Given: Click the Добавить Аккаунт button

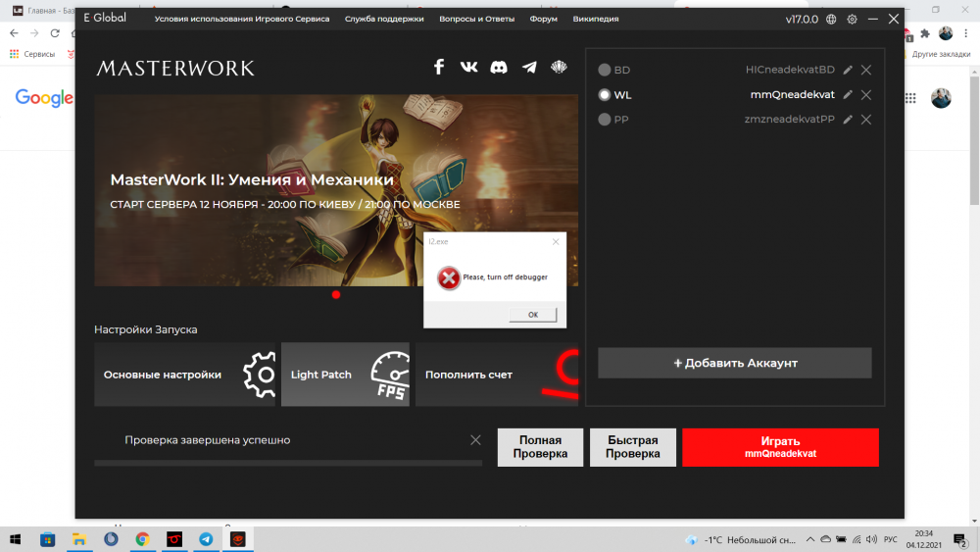Looking at the screenshot, I should pyautogui.click(x=734, y=363).
